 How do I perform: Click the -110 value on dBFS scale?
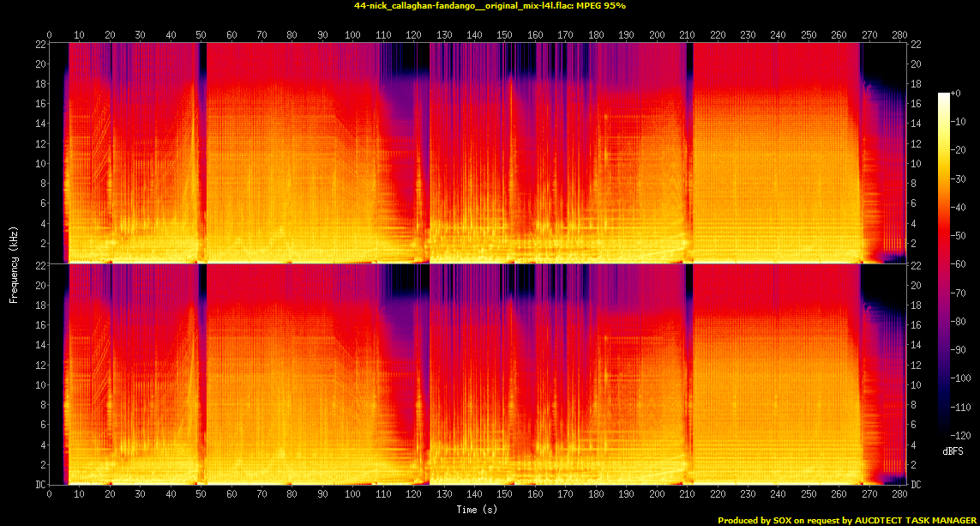[960, 408]
